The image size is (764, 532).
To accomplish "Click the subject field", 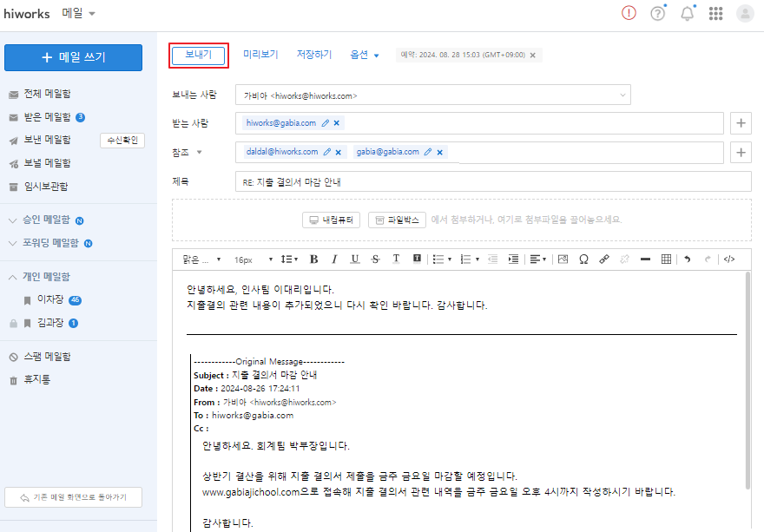I will [492, 181].
